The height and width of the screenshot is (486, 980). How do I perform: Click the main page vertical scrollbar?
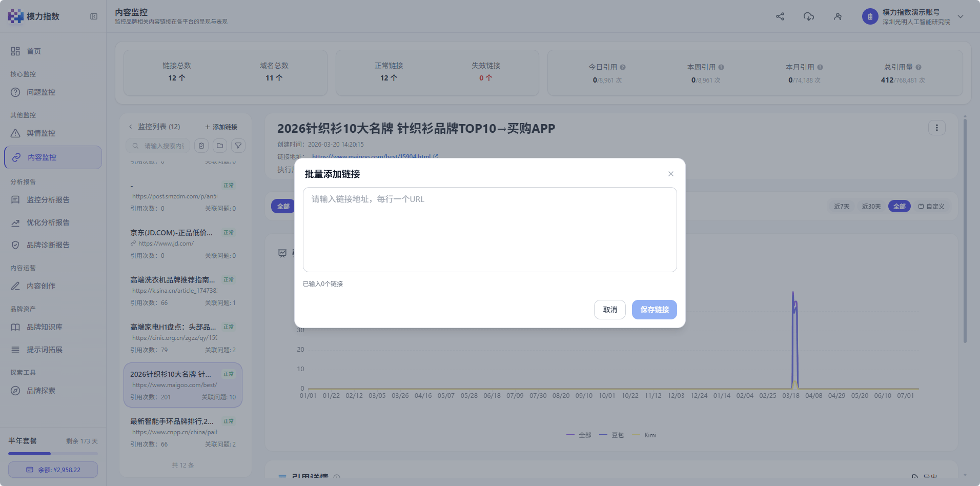click(965, 231)
